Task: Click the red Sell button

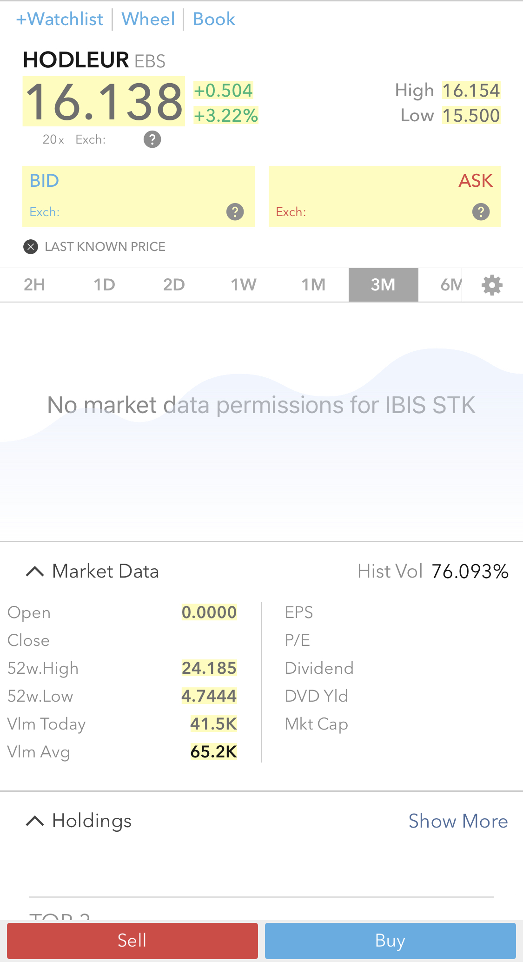Action: pyautogui.click(x=132, y=941)
